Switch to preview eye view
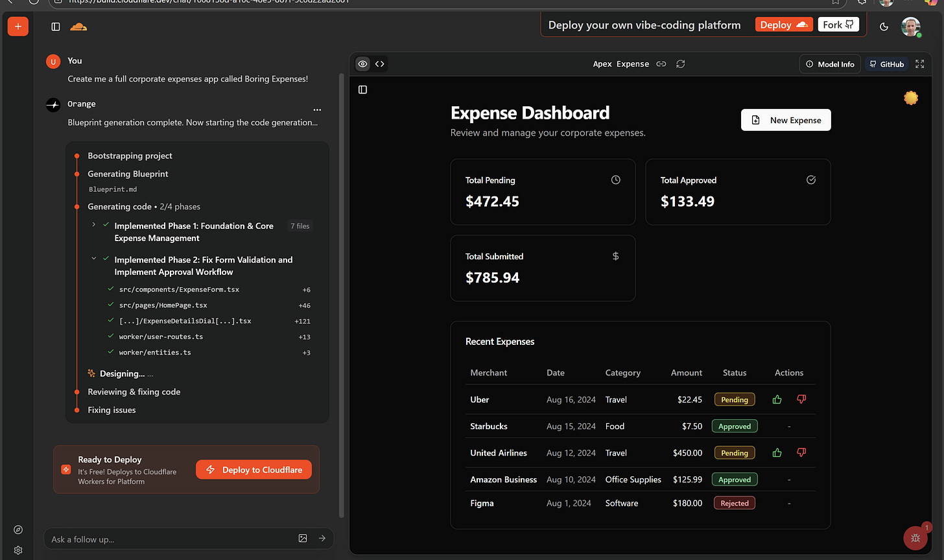944x560 pixels. [x=363, y=64]
